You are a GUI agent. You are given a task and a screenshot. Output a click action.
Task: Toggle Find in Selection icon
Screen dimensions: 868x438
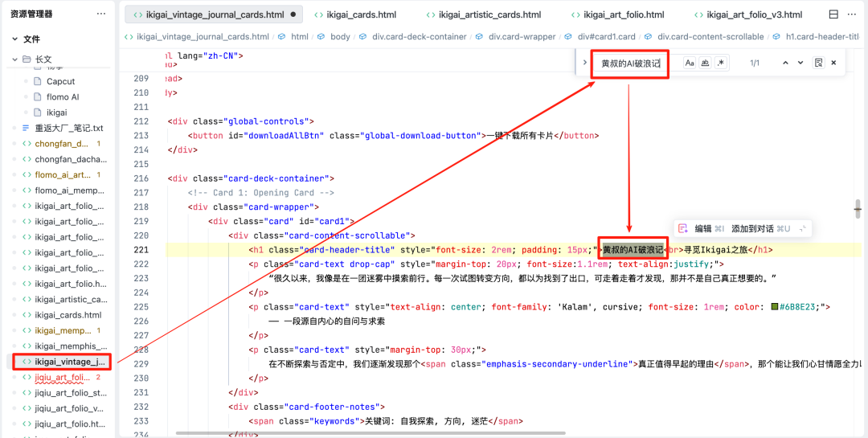(x=818, y=63)
